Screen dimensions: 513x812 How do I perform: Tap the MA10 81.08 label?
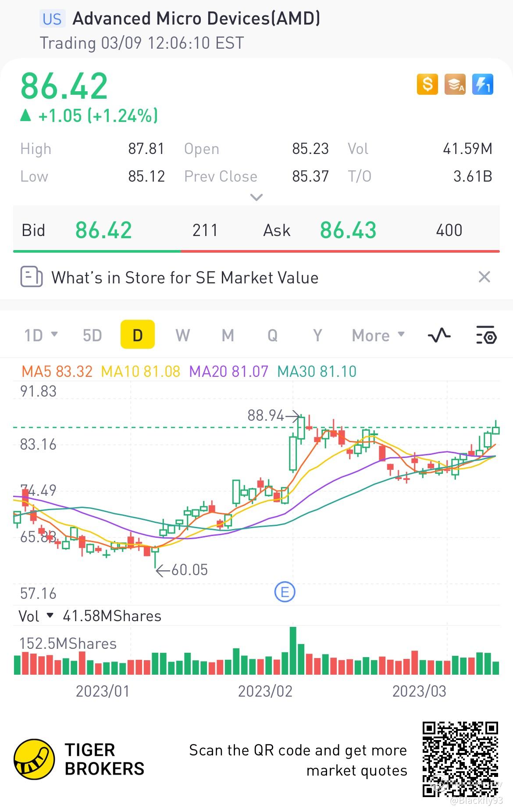click(140, 372)
